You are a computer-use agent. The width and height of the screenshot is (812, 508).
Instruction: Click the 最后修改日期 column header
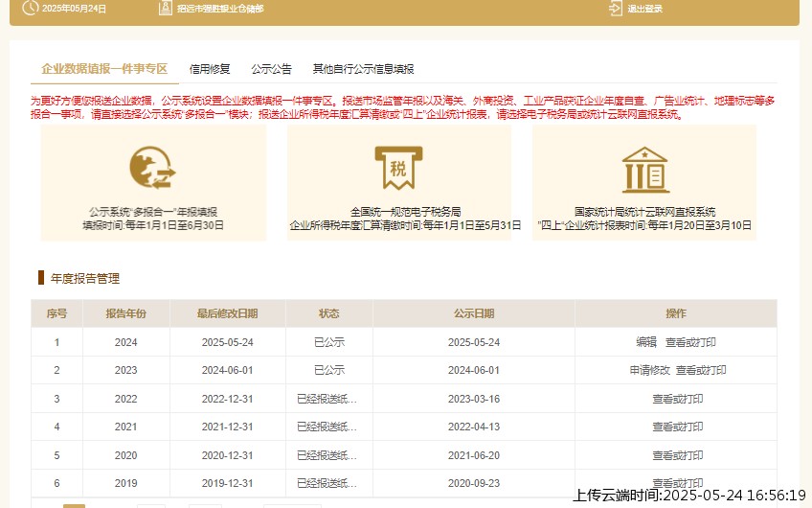tap(227, 313)
